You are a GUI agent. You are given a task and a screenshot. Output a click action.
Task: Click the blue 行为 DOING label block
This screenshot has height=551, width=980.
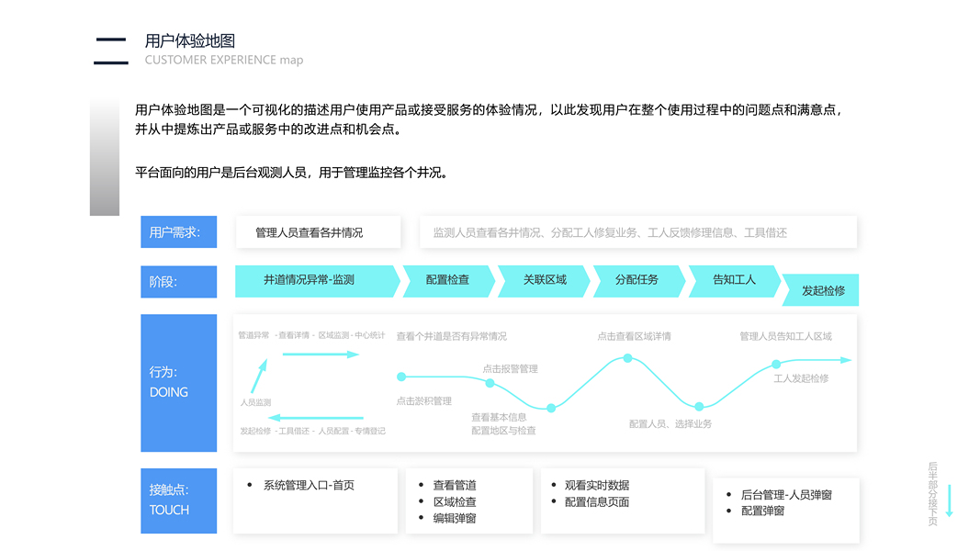click(x=179, y=383)
